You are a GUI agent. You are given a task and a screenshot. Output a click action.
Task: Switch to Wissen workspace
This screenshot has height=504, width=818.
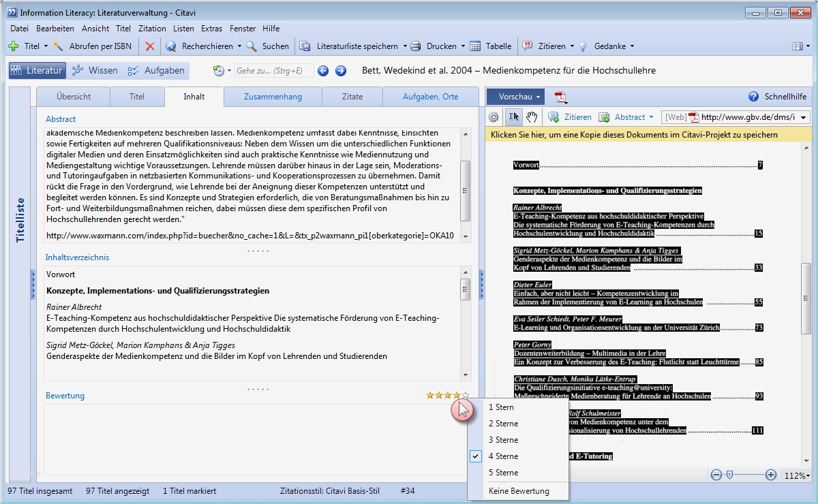pos(95,71)
